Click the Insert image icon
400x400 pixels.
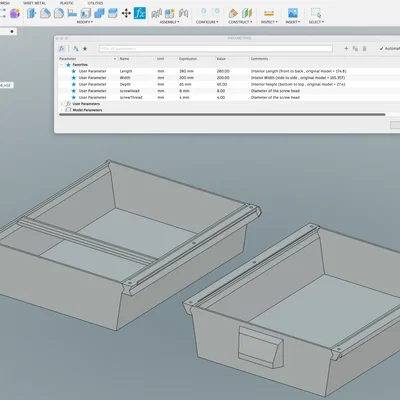293,13
